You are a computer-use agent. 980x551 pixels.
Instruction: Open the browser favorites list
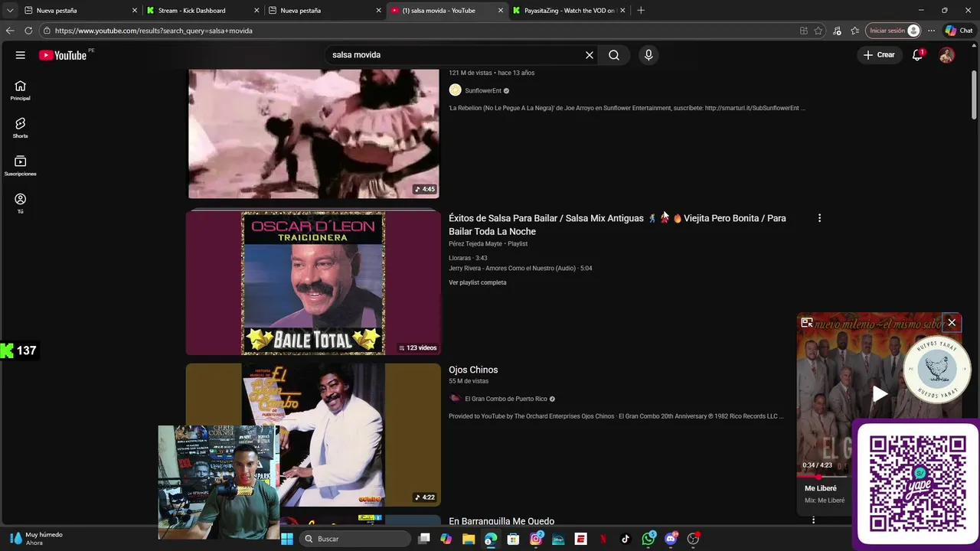pyautogui.click(x=855, y=31)
